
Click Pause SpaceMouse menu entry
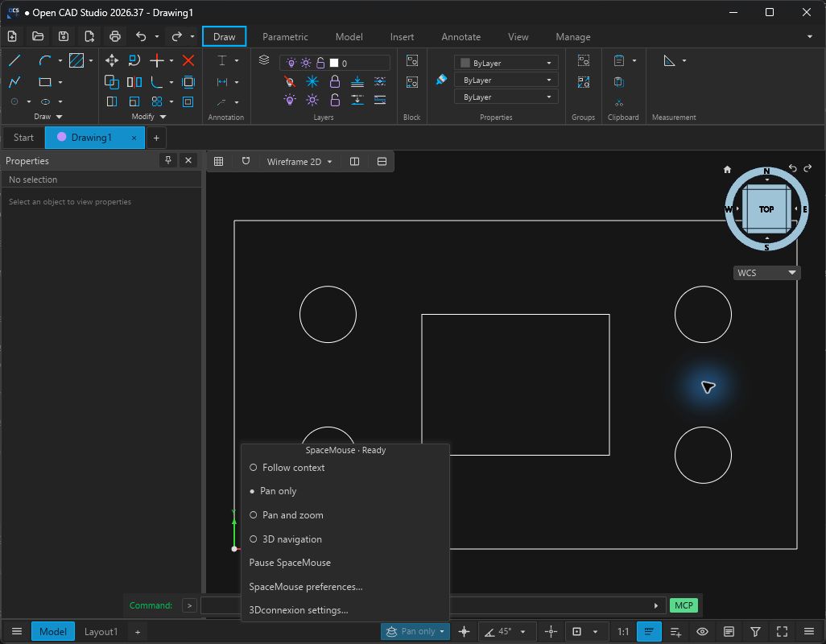pos(290,563)
